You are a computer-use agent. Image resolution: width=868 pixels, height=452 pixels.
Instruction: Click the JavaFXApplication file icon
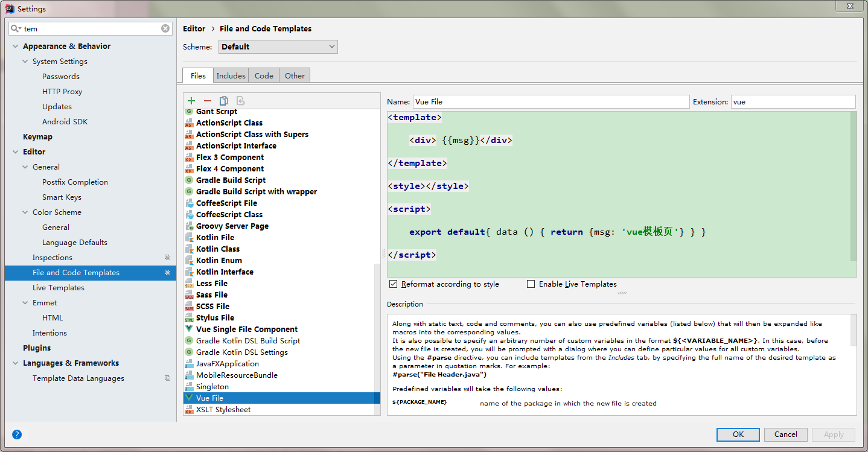pyautogui.click(x=189, y=364)
